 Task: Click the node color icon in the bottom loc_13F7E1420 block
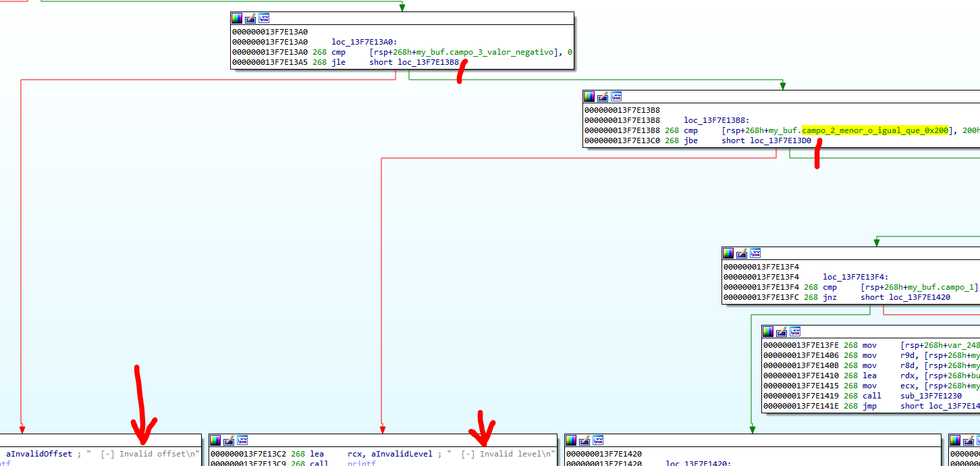click(570, 440)
